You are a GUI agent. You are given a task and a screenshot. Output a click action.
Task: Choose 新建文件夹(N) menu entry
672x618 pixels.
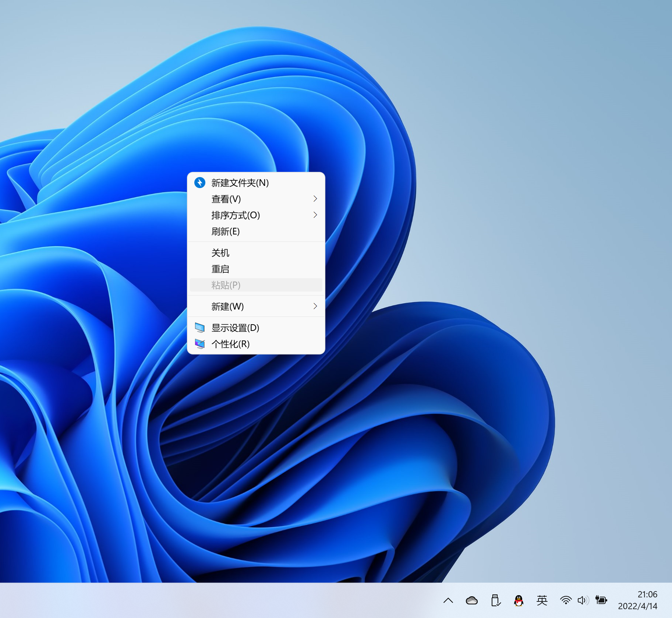coord(256,183)
